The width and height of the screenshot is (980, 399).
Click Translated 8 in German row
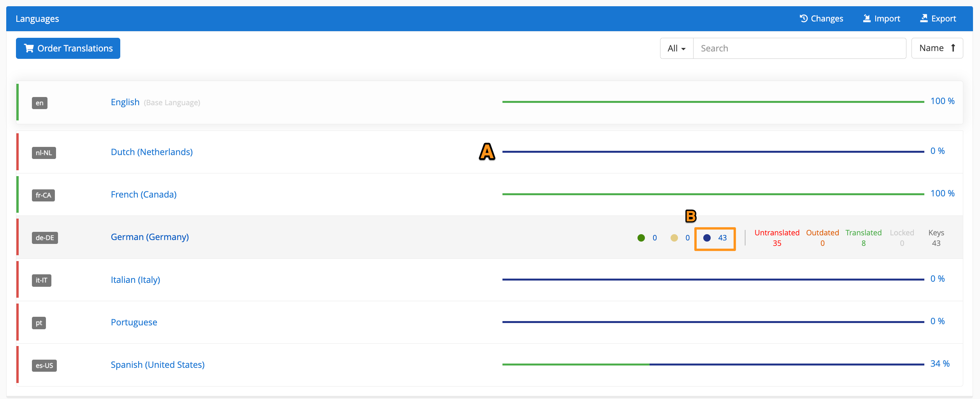coord(864,238)
